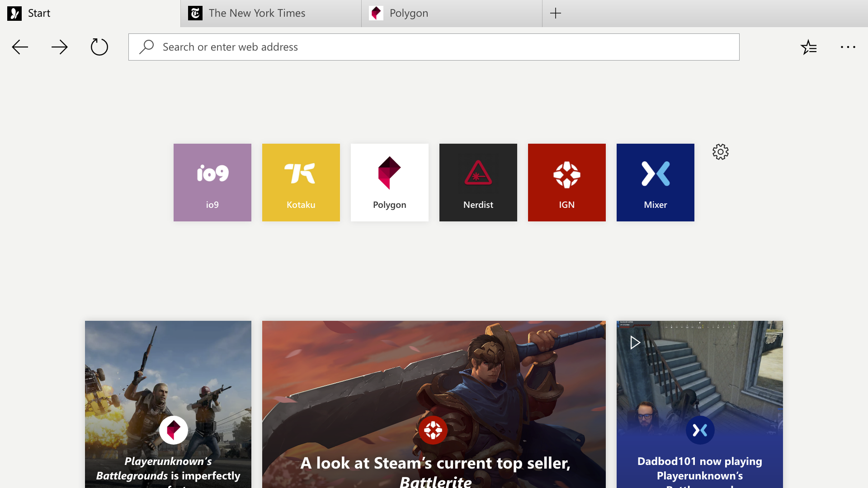The width and height of the screenshot is (868, 488).
Task: Open the top sites settings gear
Action: [x=721, y=152]
